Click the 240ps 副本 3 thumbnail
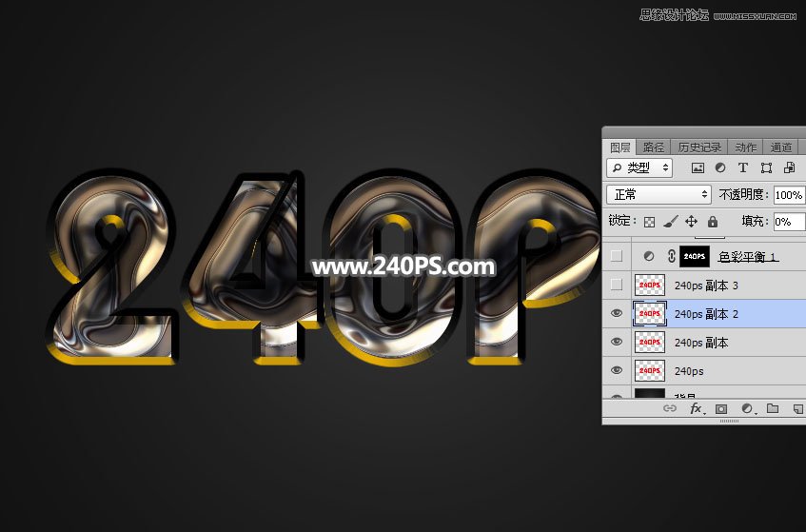Screen dimensions: 806x532 (x=650, y=285)
